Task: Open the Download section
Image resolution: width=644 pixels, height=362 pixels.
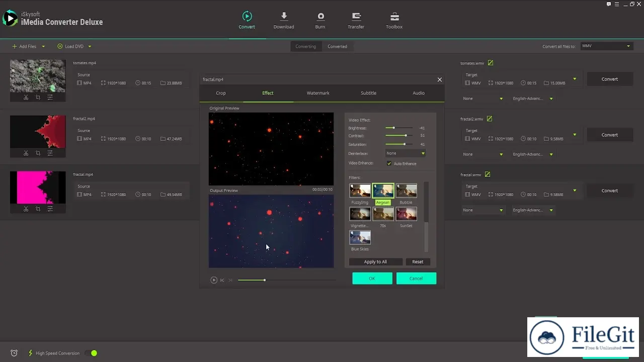Action: (x=284, y=20)
